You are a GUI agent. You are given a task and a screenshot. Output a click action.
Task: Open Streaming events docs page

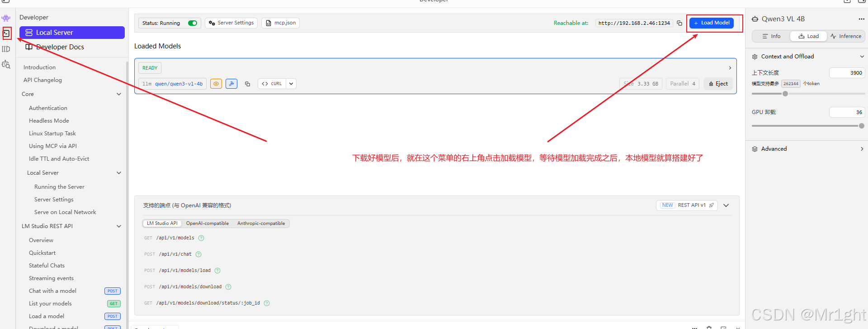[51, 278]
